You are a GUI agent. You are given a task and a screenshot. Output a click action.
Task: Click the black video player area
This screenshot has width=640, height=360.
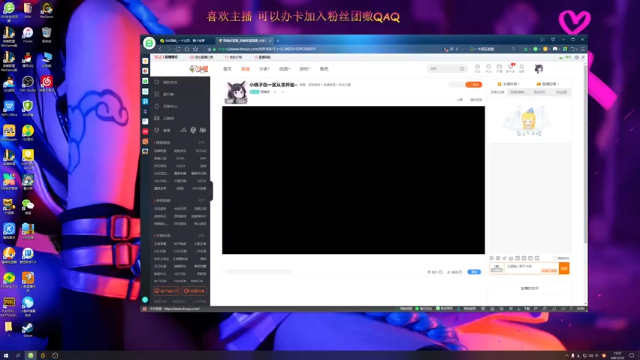(353, 180)
